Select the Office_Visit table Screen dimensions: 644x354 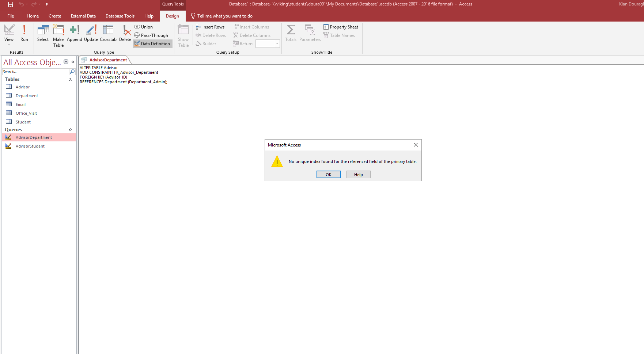tap(39, 113)
